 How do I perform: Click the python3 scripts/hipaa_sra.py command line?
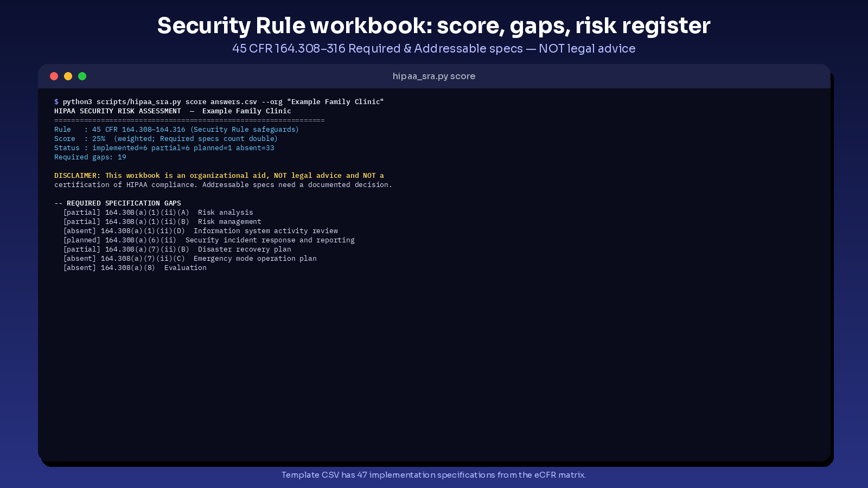(x=219, y=102)
